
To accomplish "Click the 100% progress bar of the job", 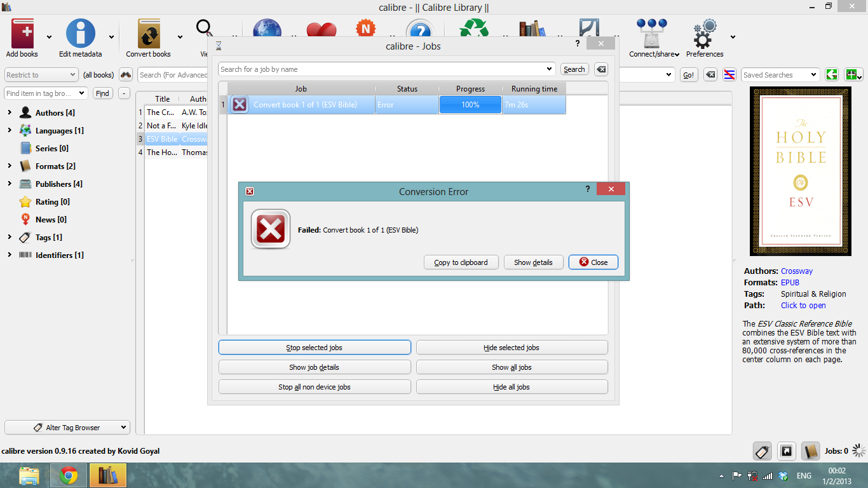I will [x=470, y=105].
